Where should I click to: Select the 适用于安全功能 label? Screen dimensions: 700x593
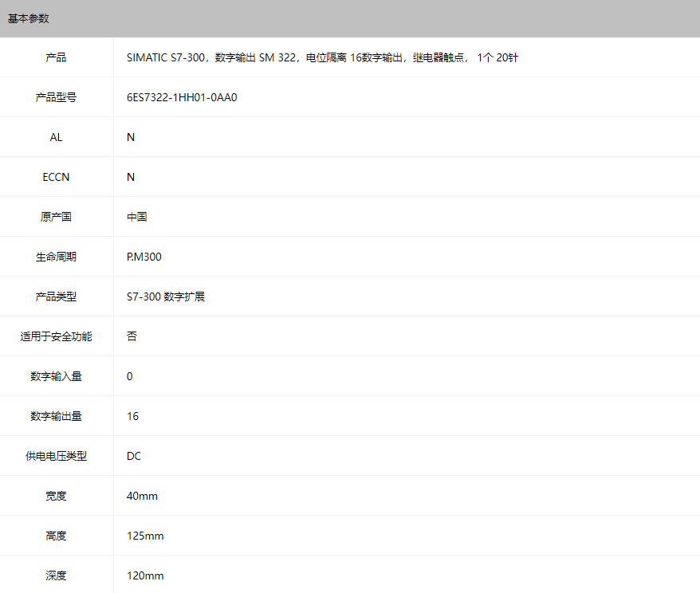[x=56, y=336]
